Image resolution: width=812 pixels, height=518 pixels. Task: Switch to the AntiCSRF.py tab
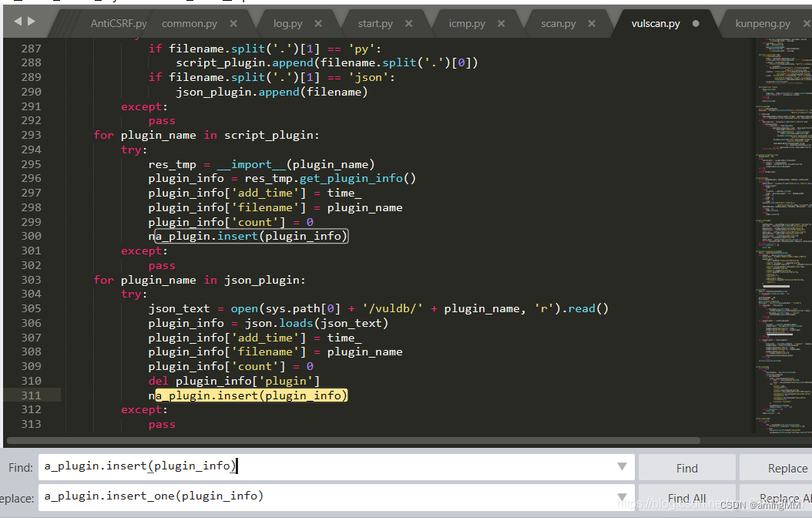pyautogui.click(x=119, y=24)
